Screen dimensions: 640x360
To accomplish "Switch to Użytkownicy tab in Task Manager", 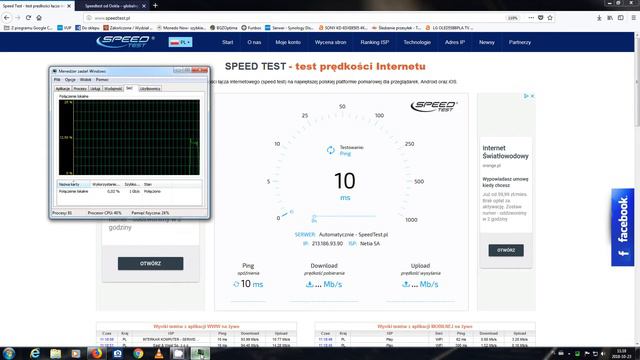I will [150, 89].
